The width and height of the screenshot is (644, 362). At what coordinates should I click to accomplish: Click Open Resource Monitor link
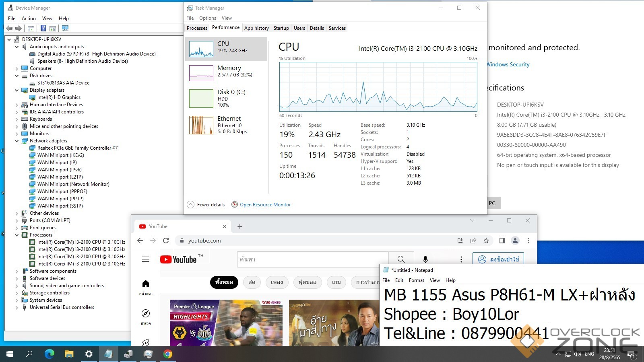265,205
